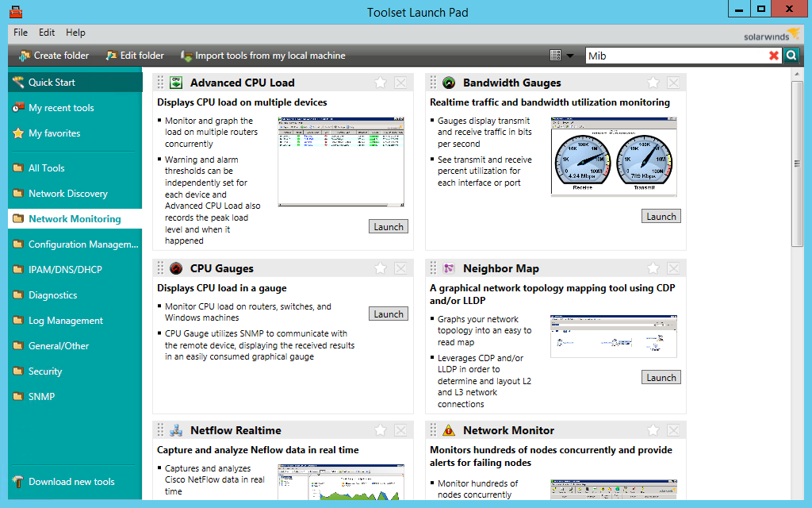Open the File menu
The image size is (812, 508).
20,33
